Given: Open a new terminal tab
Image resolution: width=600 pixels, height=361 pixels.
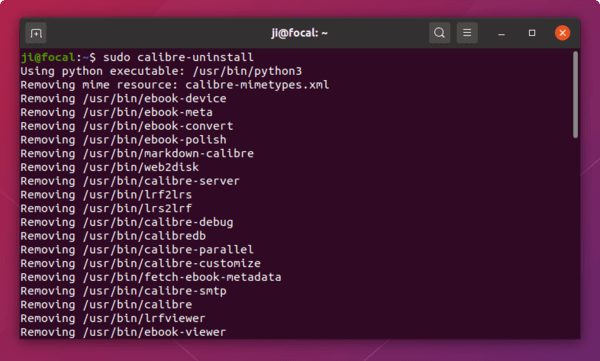Looking at the screenshot, I should tap(36, 33).
